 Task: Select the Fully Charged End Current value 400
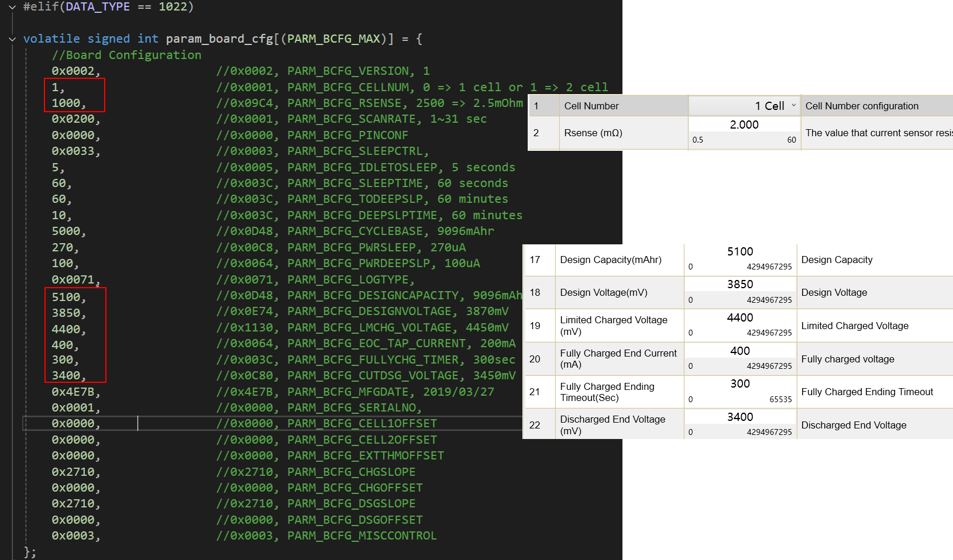click(x=740, y=351)
